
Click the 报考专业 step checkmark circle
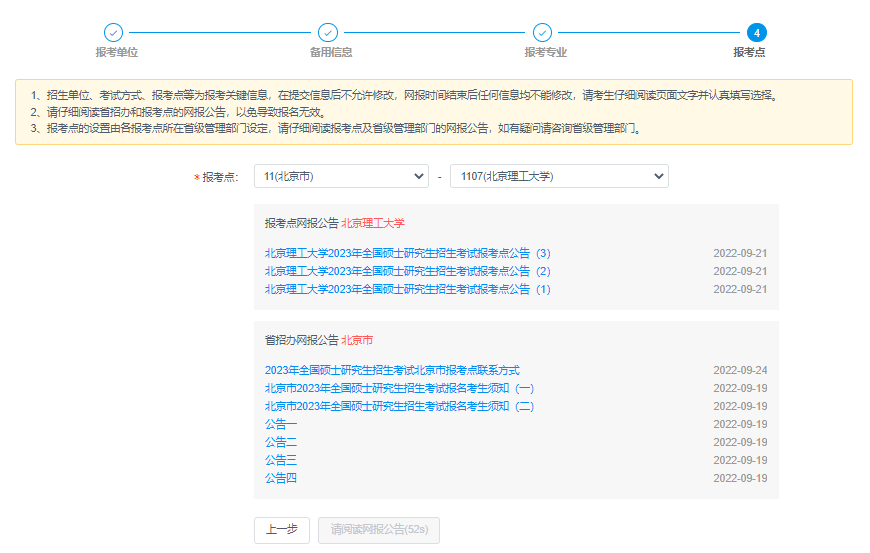[542, 33]
